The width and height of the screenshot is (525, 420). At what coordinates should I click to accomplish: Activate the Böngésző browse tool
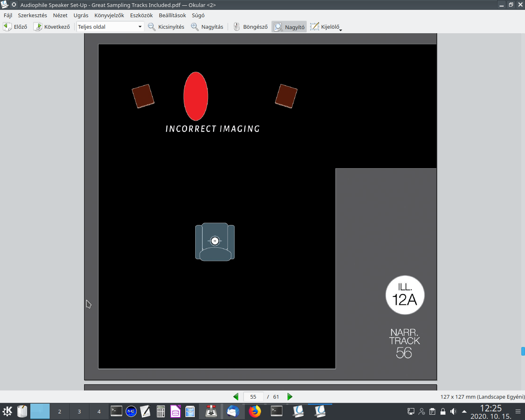(250, 26)
